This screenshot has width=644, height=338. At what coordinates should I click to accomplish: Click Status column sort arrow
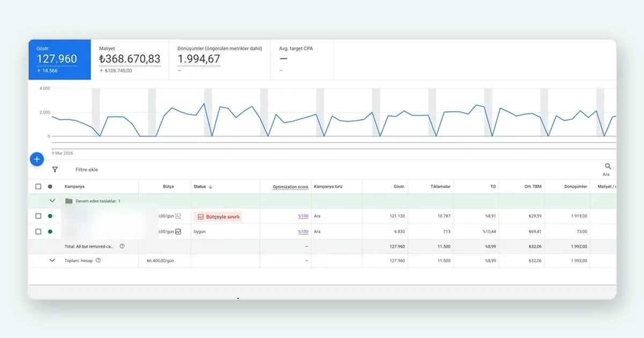210,187
